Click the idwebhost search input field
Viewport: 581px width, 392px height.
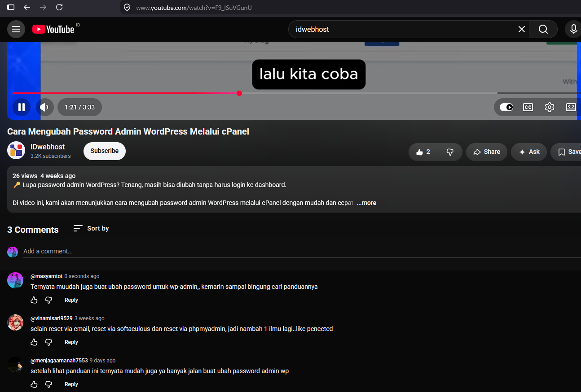point(404,29)
